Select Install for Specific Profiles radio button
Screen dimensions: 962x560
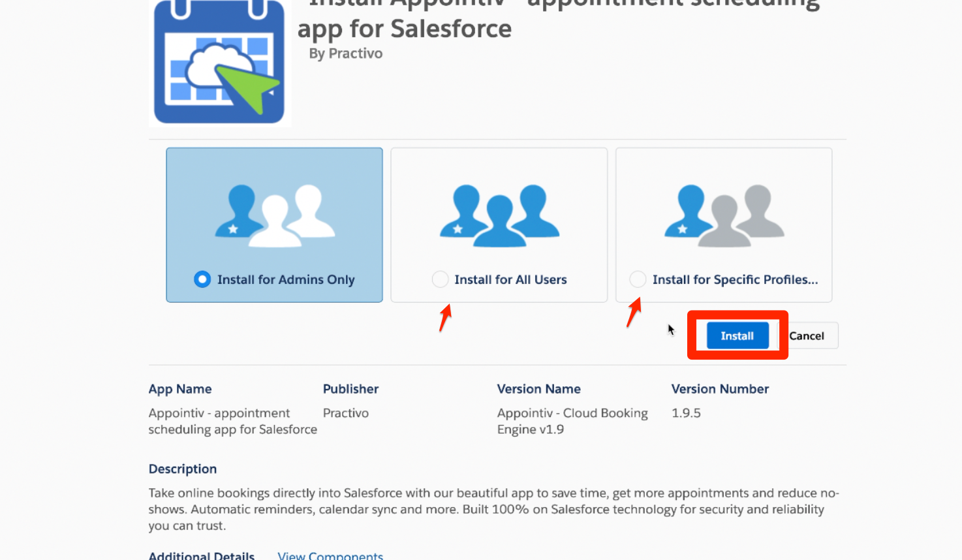(638, 279)
